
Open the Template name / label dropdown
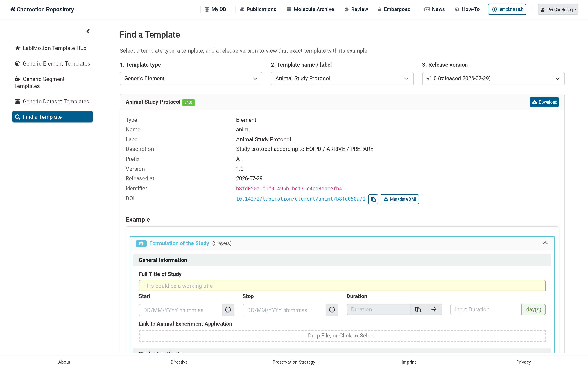(x=342, y=79)
